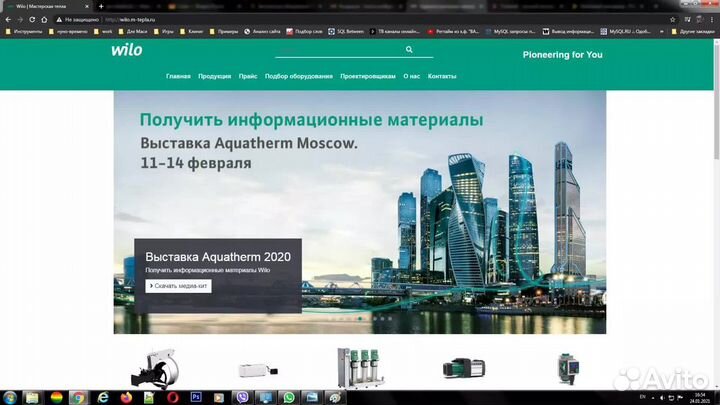Open the Контакты menu item
720x405 pixels.
[442, 76]
